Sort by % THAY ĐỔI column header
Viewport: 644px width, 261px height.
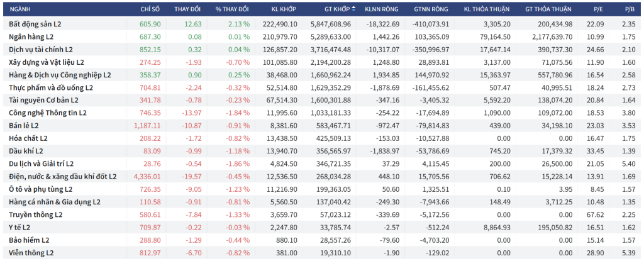232,9
